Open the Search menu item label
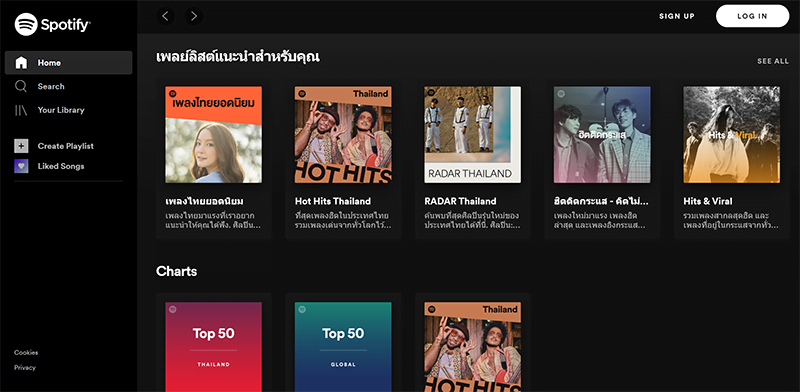800x392 pixels. (51, 86)
